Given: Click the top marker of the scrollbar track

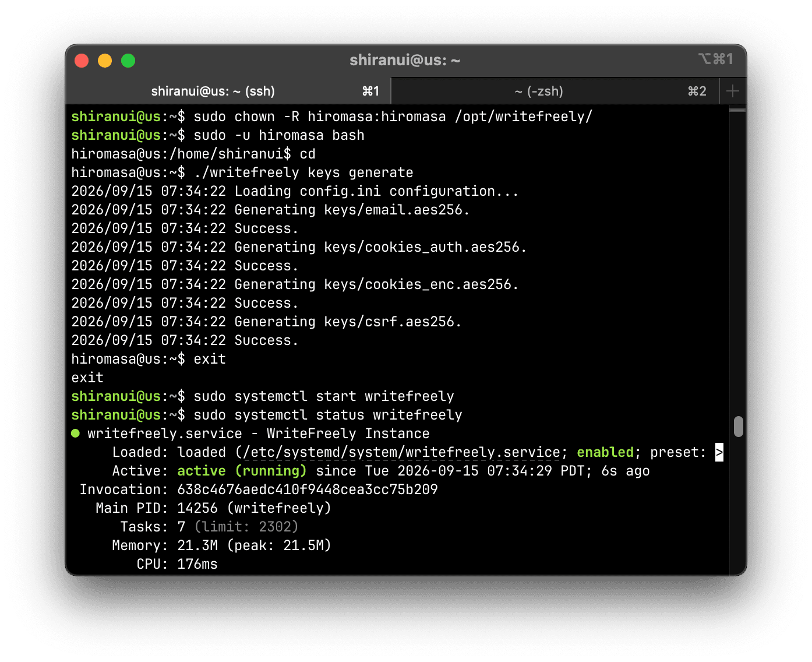Looking at the screenshot, I should click(737, 110).
